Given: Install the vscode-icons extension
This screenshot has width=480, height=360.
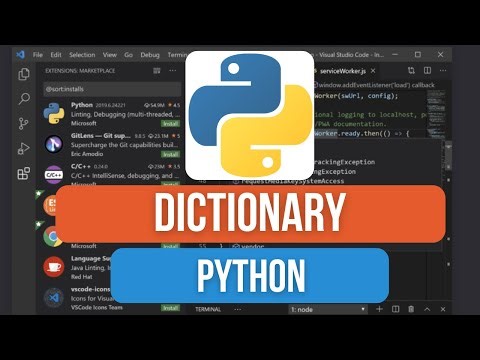Looking at the screenshot, I should pyautogui.click(x=170, y=308).
